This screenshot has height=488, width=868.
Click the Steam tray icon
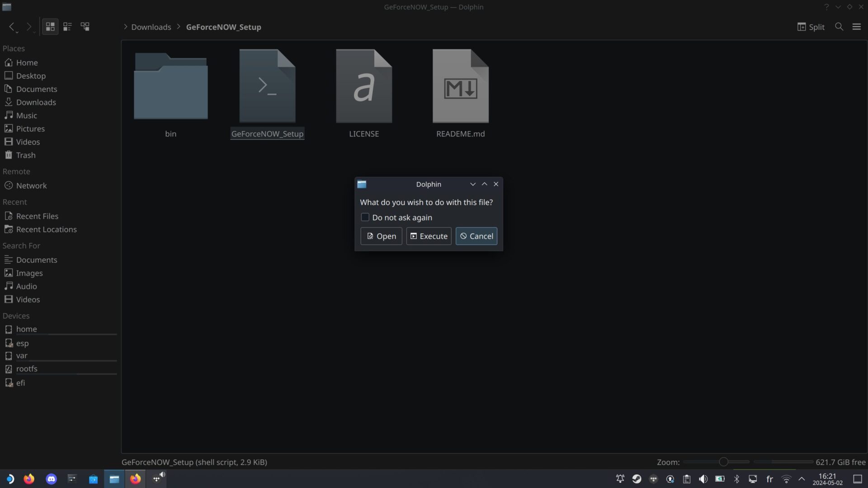(637, 479)
